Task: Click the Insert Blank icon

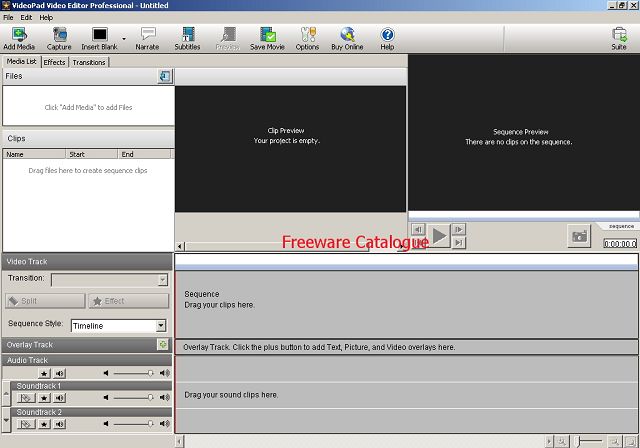Action: (99, 38)
